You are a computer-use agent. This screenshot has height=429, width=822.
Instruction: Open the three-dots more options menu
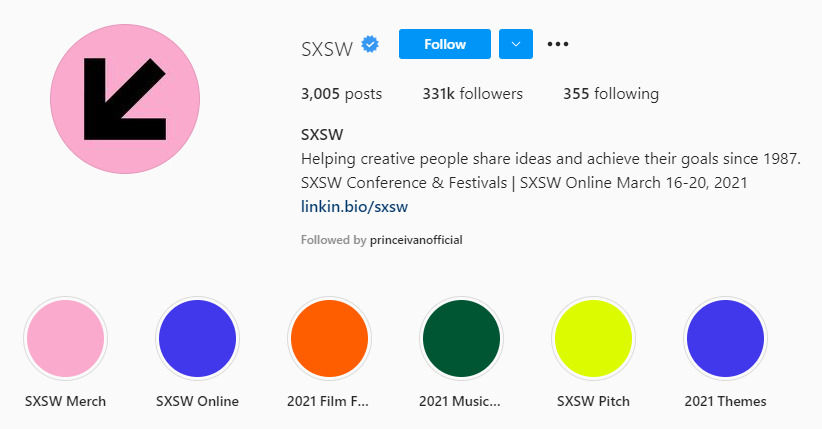(558, 44)
